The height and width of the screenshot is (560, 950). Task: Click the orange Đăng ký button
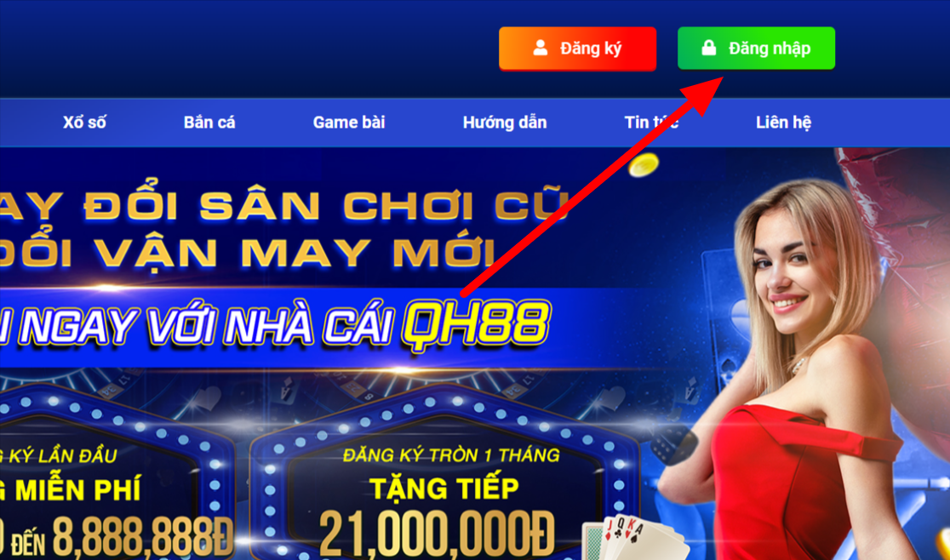point(577,49)
